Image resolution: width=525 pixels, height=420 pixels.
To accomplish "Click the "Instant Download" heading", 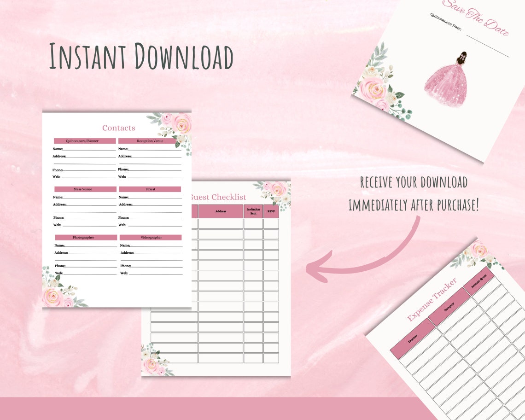I will (141, 56).
